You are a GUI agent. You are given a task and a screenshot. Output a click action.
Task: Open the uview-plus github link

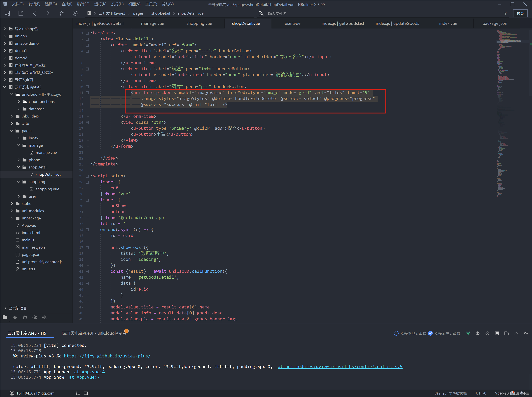pos(107,356)
